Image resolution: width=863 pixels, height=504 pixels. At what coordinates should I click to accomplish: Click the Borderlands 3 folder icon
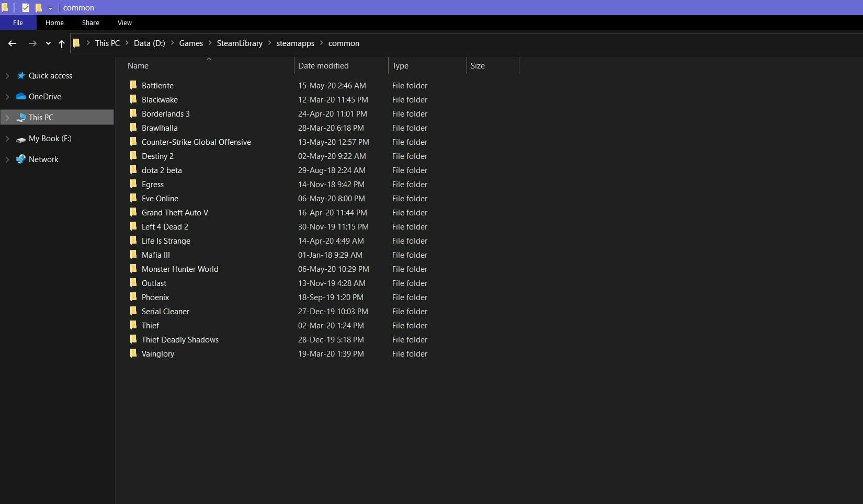click(x=133, y=113)
